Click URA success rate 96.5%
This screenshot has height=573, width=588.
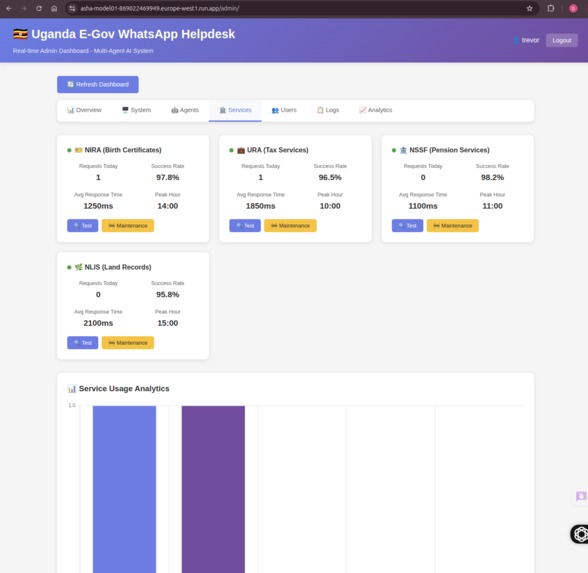click(x=330, y=177)
